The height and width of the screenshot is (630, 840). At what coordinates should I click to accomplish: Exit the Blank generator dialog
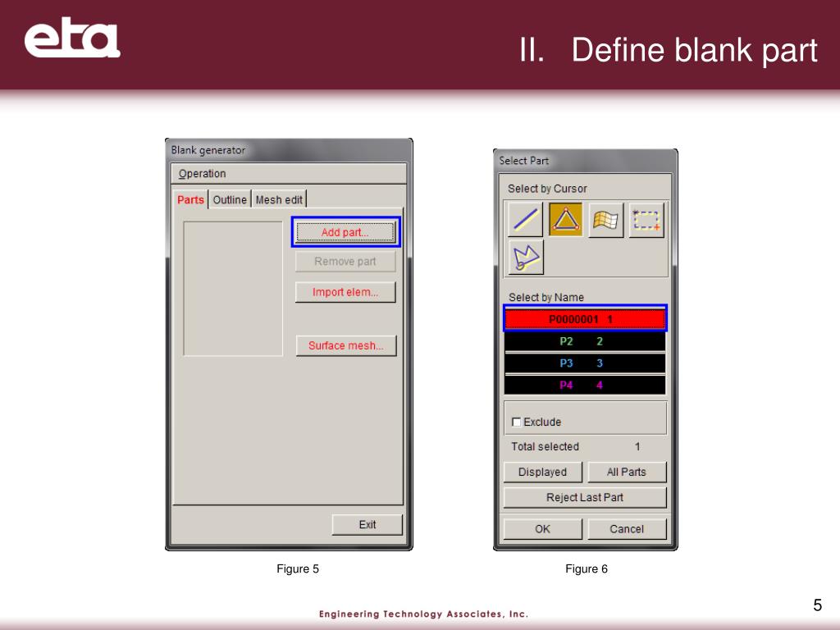pyautogui.click(x=367, y=524)
